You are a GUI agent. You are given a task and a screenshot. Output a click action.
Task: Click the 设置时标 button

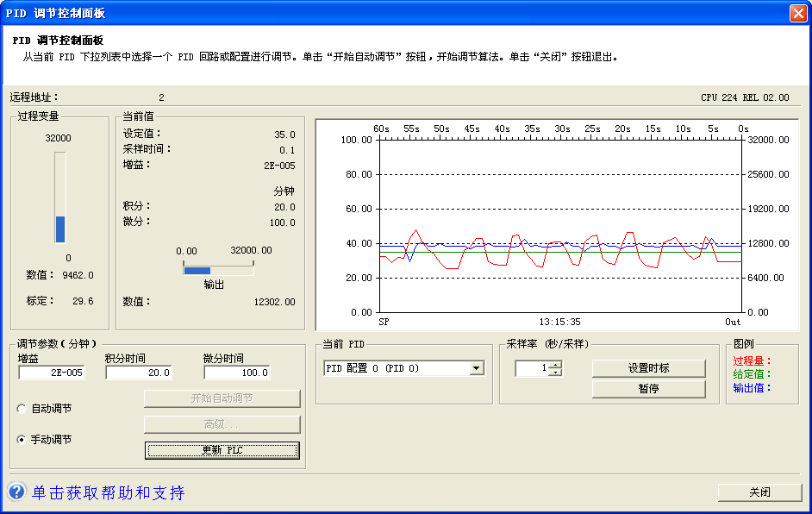648,368
